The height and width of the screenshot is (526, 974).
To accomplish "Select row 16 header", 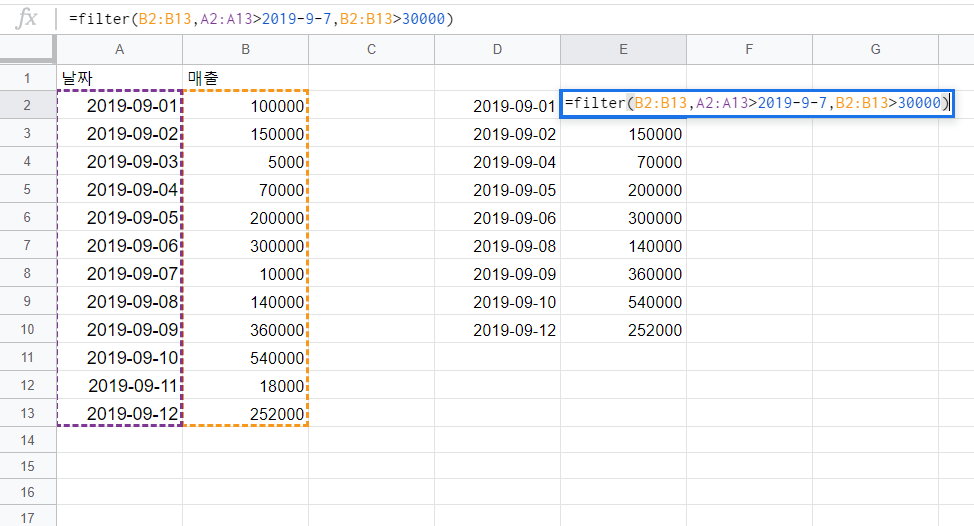I will click(x=27, y=492).
